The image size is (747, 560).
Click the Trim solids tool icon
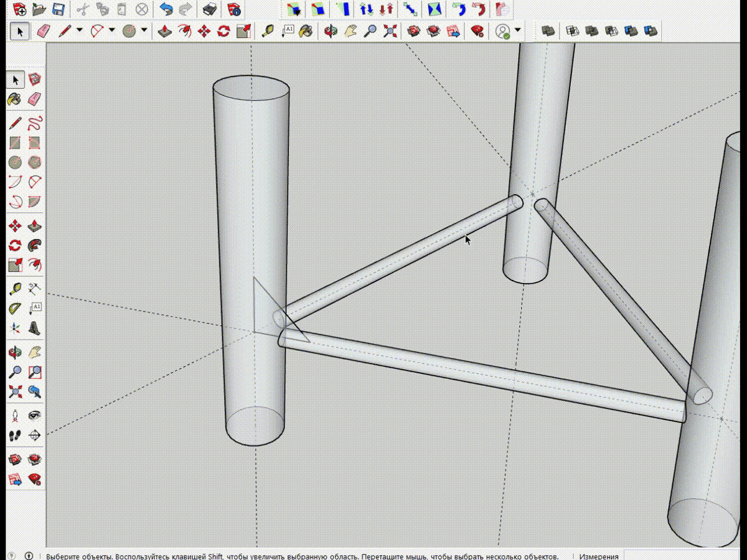(631, 30)
